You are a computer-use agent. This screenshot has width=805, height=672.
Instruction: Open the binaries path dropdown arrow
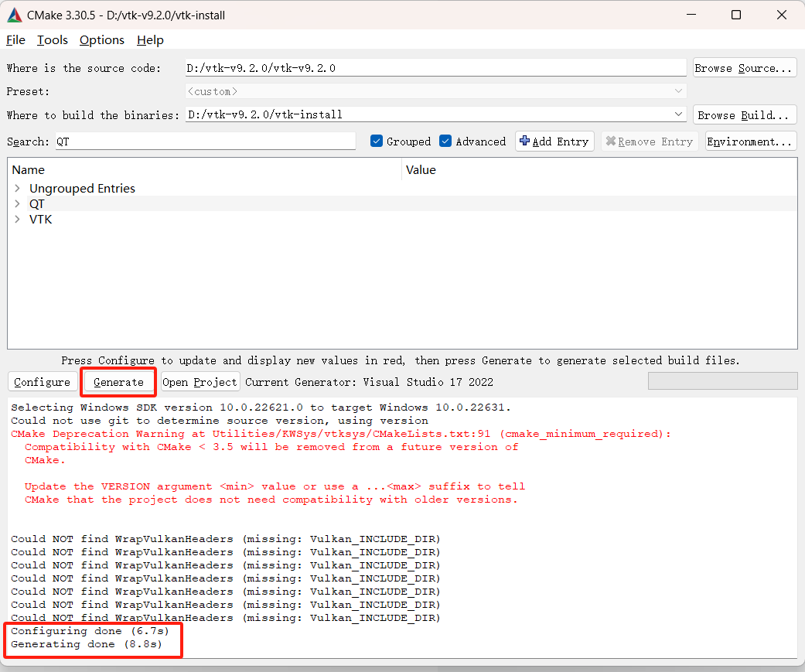(x=678, y=114)
